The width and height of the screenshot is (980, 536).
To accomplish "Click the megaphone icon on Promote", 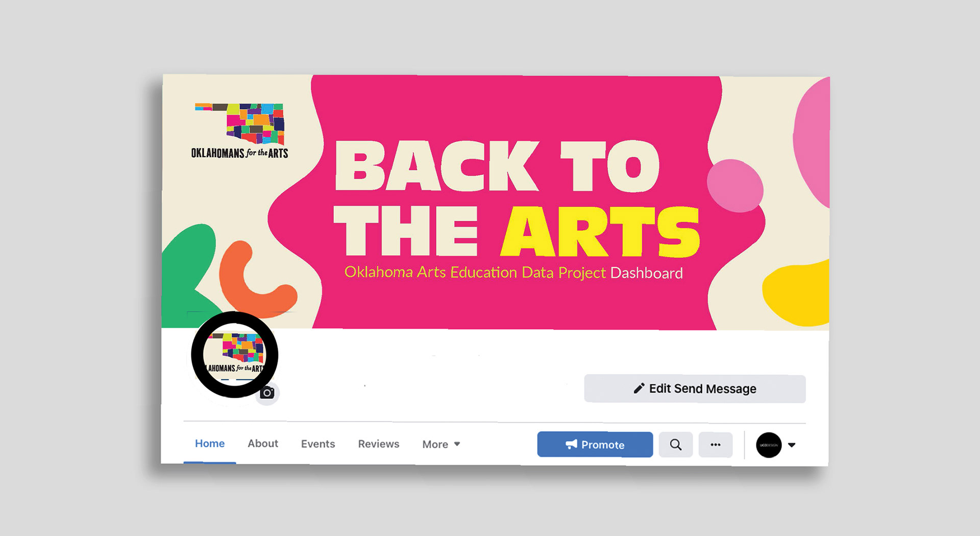I will tap(572, 445).
